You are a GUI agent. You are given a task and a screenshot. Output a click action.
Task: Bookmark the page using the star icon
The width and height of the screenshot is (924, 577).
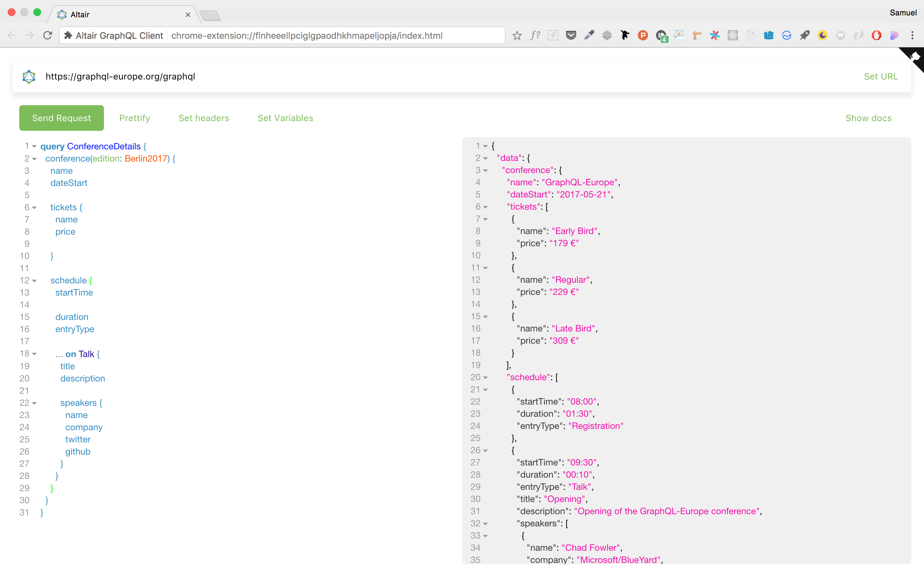click(518, 35)
